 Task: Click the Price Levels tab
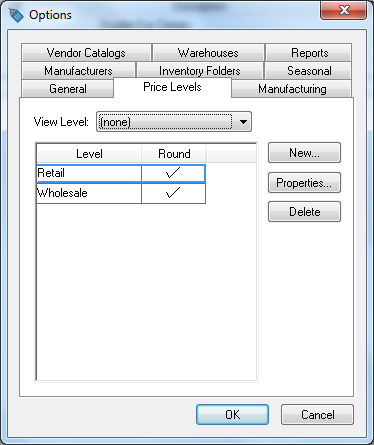(x=172, y=87)
